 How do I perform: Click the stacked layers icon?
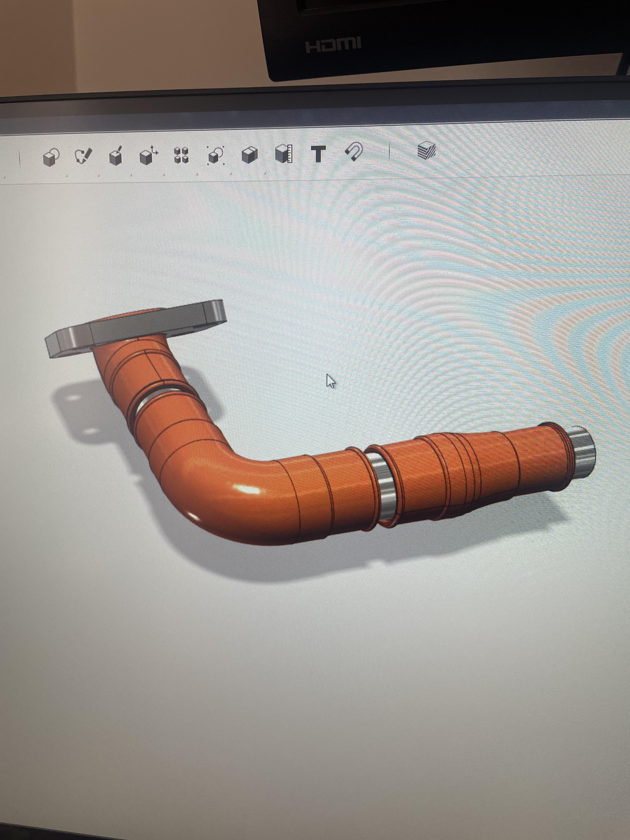tap(426, 150)
